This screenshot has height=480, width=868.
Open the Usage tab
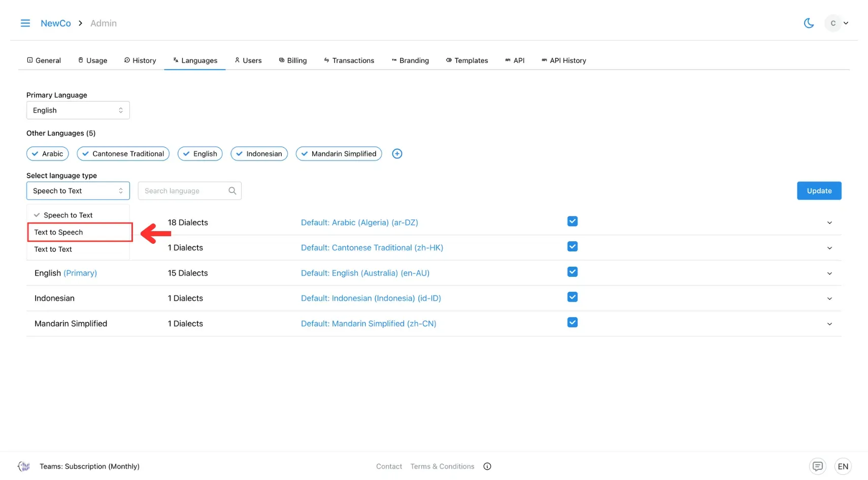(x=92, y=60)
